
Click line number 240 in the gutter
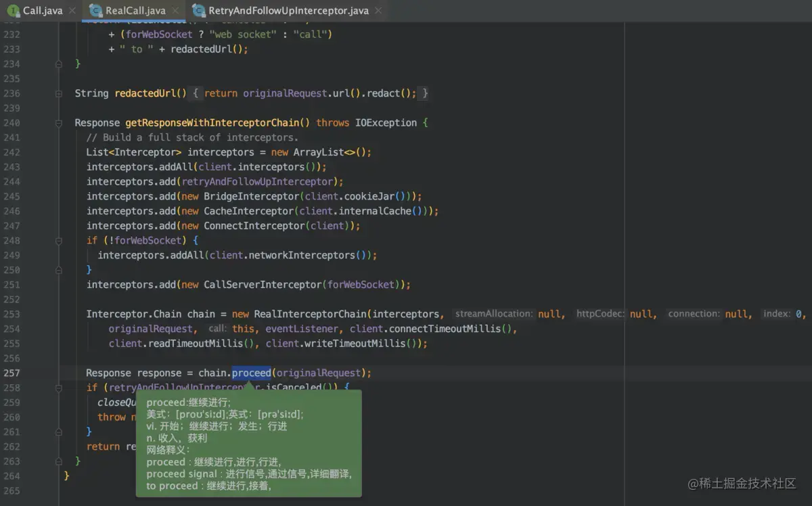(x=12, y=122)
